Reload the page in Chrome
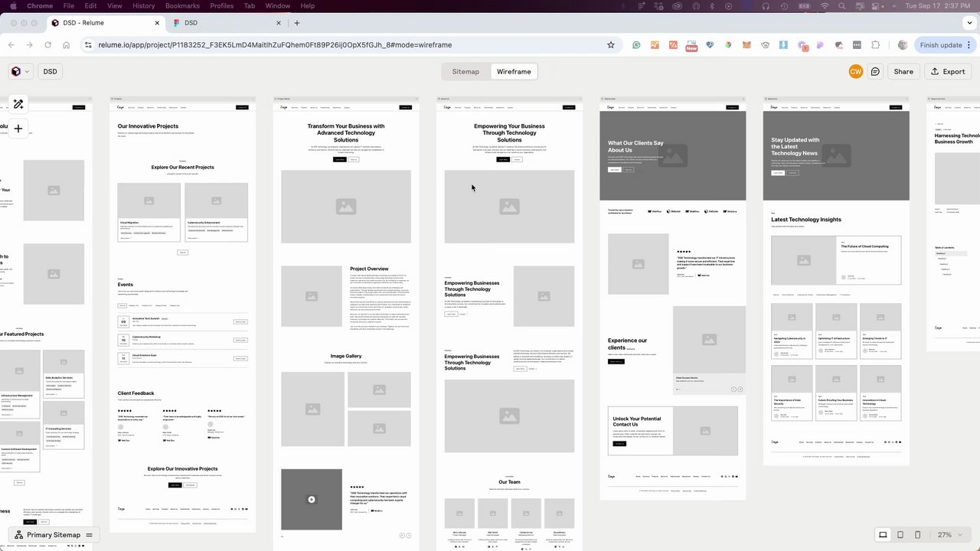The height and width of the screenshot is (551, 980). pyautogui.click(x=48, y=45)
